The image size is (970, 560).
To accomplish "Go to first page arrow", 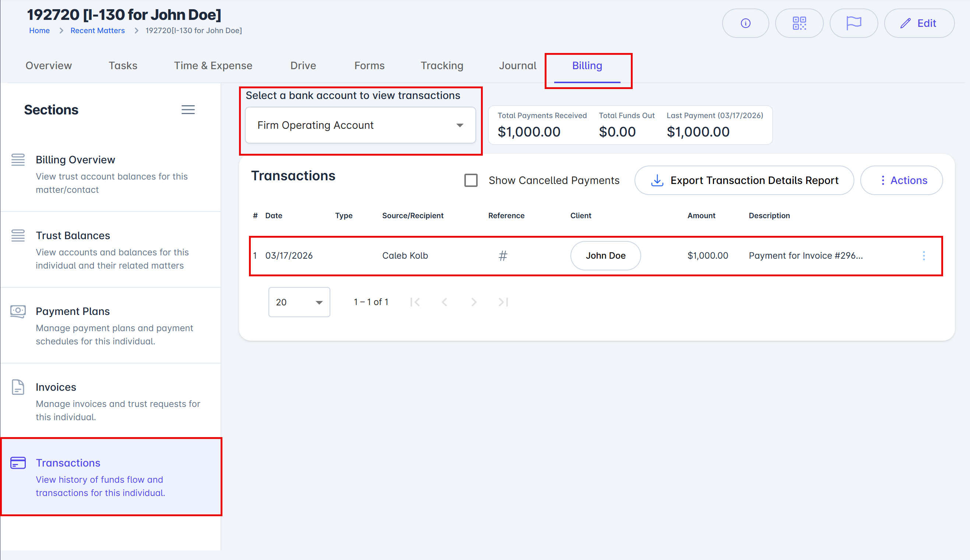I will pos(415,302).
